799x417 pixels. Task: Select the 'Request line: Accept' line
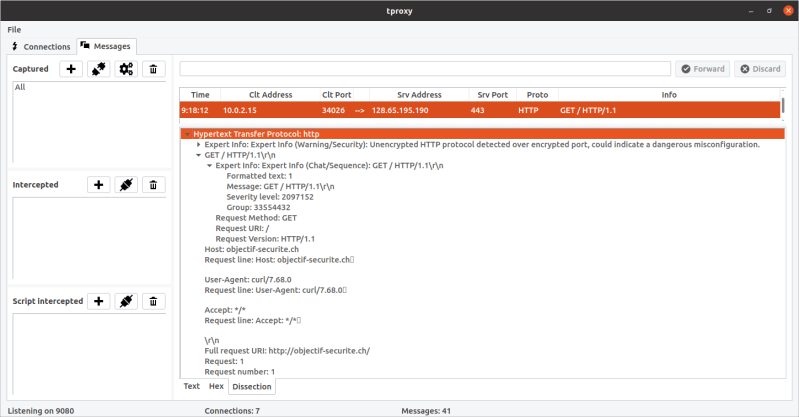coord(253,320)
